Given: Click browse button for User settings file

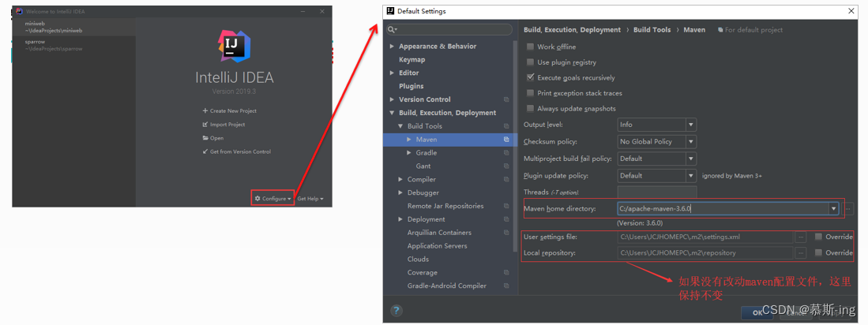Looking at the screenshot, I should click(x=800, y=237).
